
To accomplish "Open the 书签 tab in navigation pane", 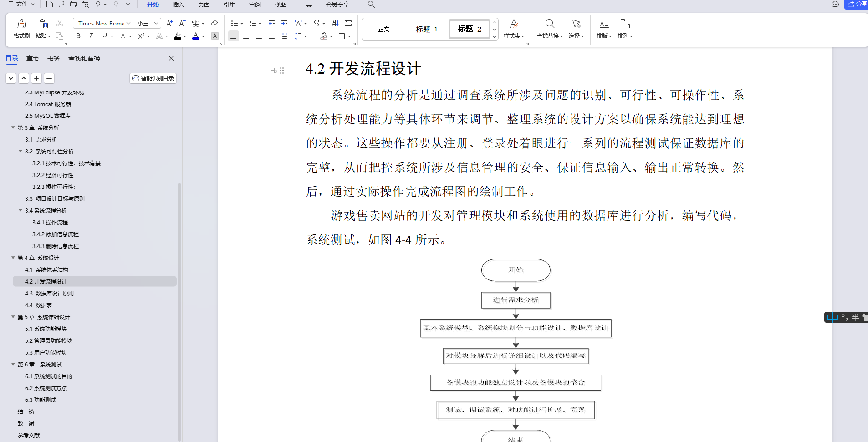I will (53, 58).
